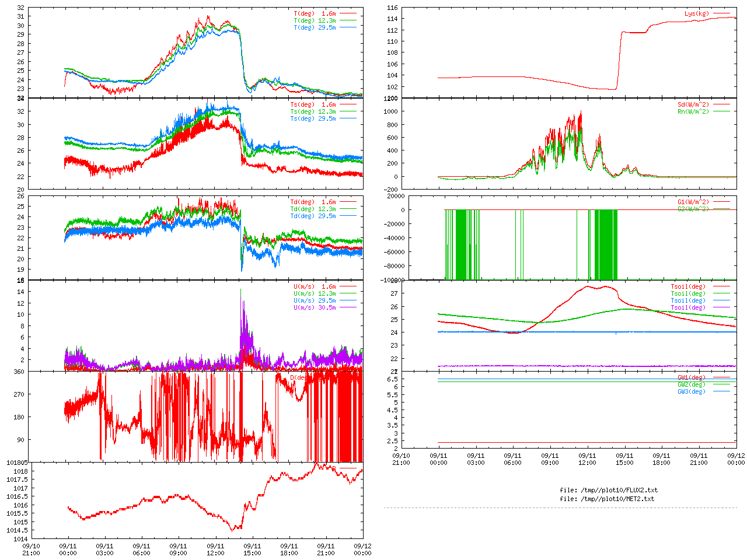
Task: Click the 09/10 21:00 label under pressure plot
Action: click(x=31, y=549)
